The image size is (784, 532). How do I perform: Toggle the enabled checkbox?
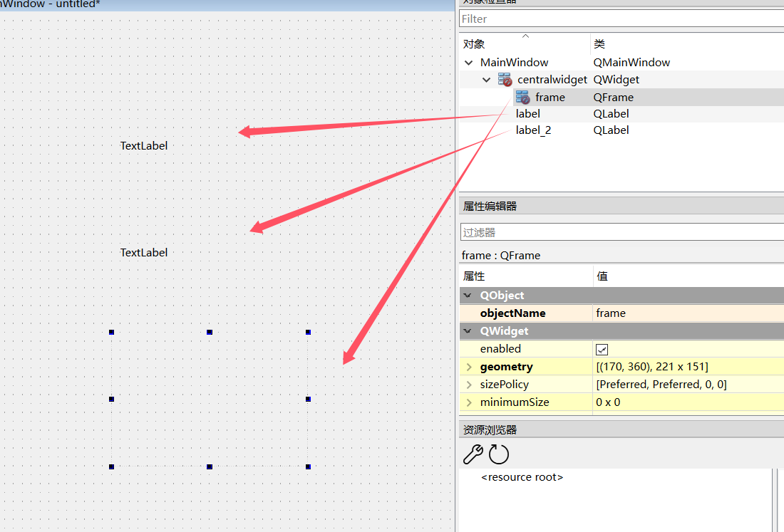602,349
